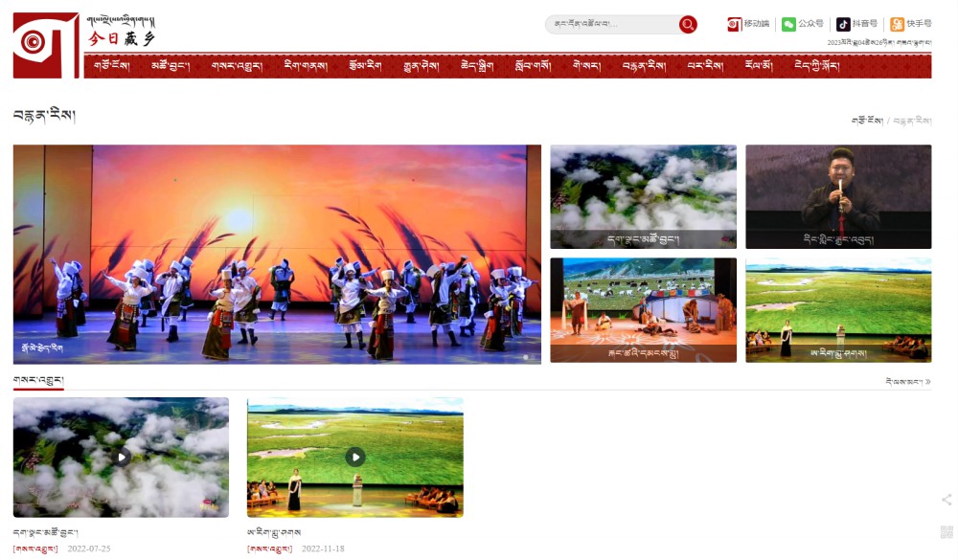Focus the search input field
Viewport: 958px width, 560px height.
pos(613,25)
